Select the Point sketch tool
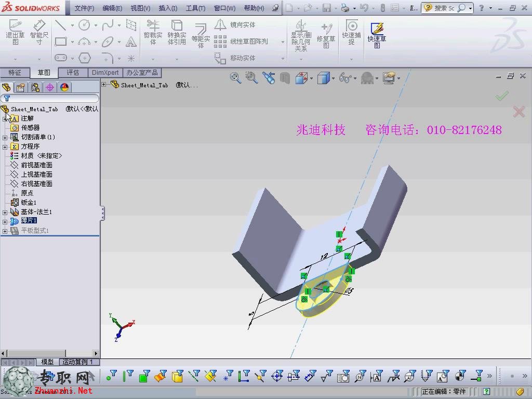This screenshot has width=532, height=399. [131, 58]
